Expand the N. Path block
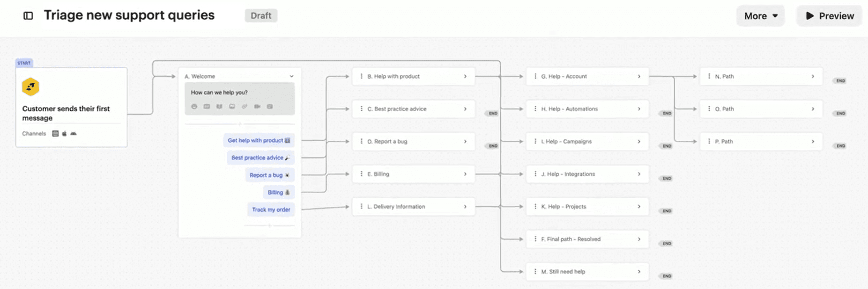Viewport: 868px width, 289px height. (813, 76)
